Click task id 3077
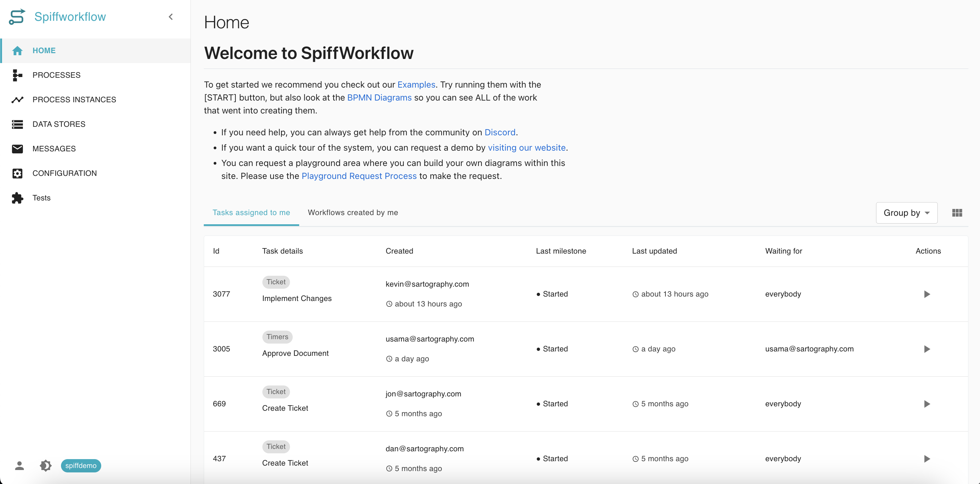This screenshot has width=980, height=484. click(x=221, y=294)
